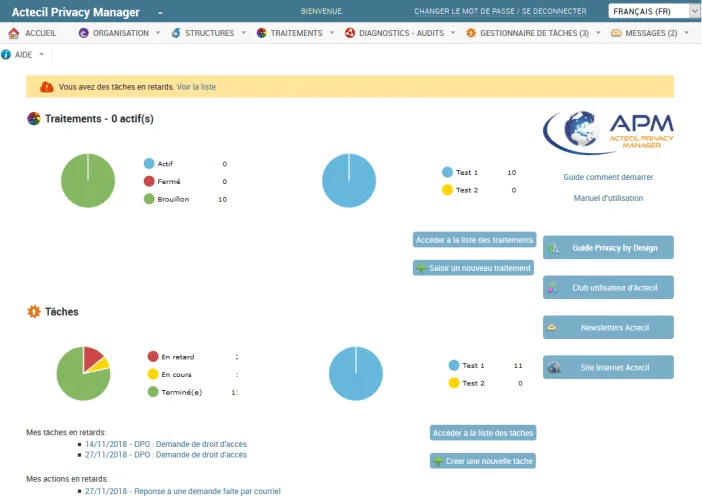Open the Structures menu
Screen dimensions: 702x500
[x=210, y=33]
